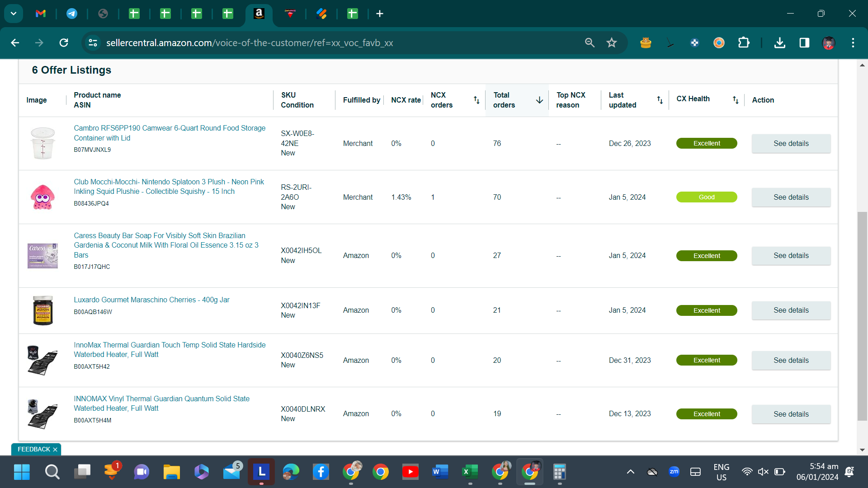Open the browser Downloads panel

tap(779, 42)
